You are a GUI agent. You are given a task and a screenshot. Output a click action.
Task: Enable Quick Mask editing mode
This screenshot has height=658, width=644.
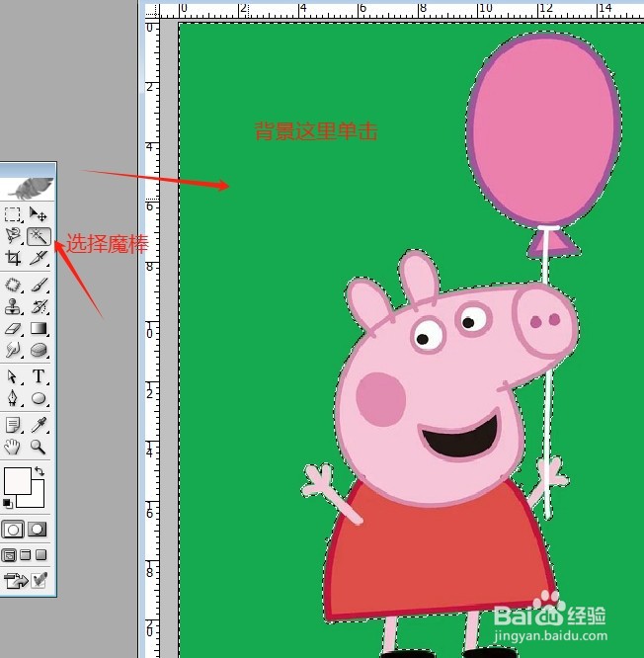[38, 530]
